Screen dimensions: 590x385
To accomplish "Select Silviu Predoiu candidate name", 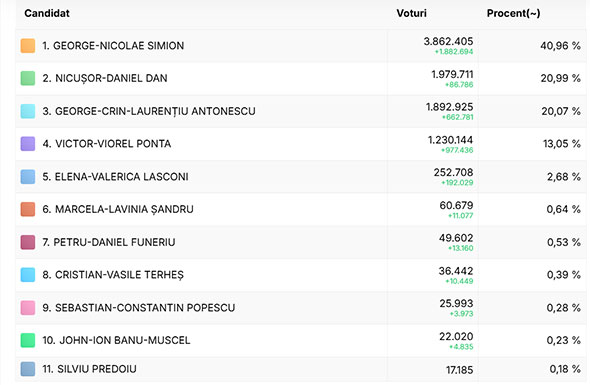I will click(x=97, y=369).
